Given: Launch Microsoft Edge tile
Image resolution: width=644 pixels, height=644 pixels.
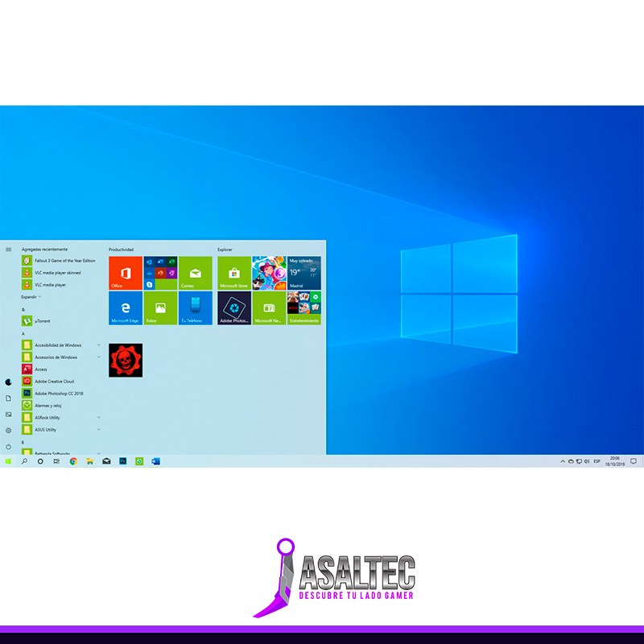Looking at the screenshot, I should pyautogui.click(x=126, y=308).
